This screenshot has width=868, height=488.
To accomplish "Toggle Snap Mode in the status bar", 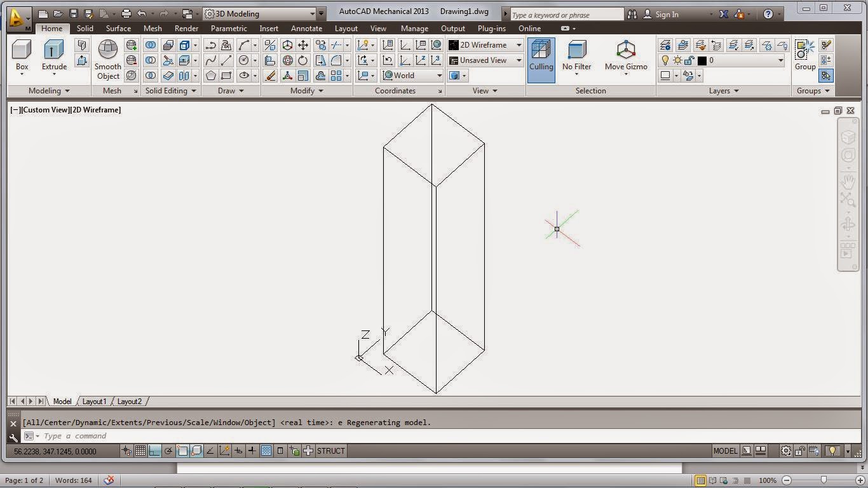I will [x=126, y=451].
